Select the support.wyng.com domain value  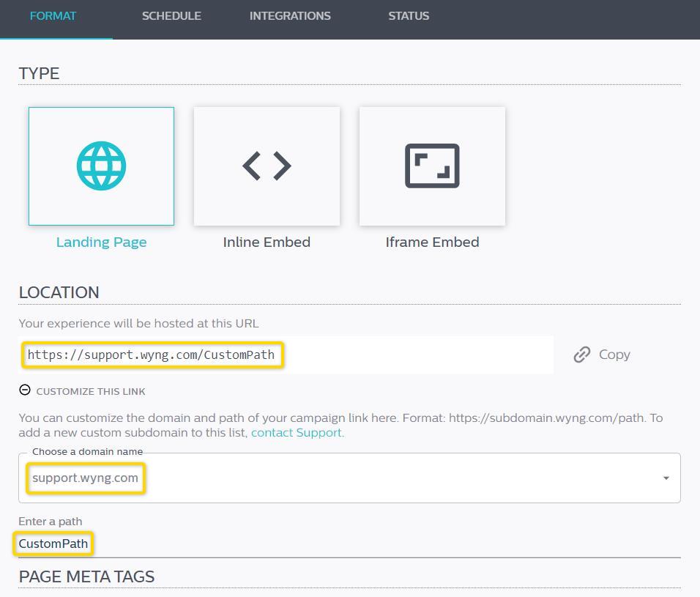(x=85, y=478)
